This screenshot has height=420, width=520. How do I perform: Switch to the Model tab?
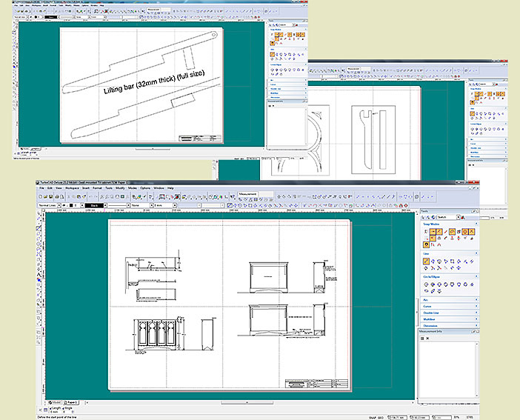54,401
